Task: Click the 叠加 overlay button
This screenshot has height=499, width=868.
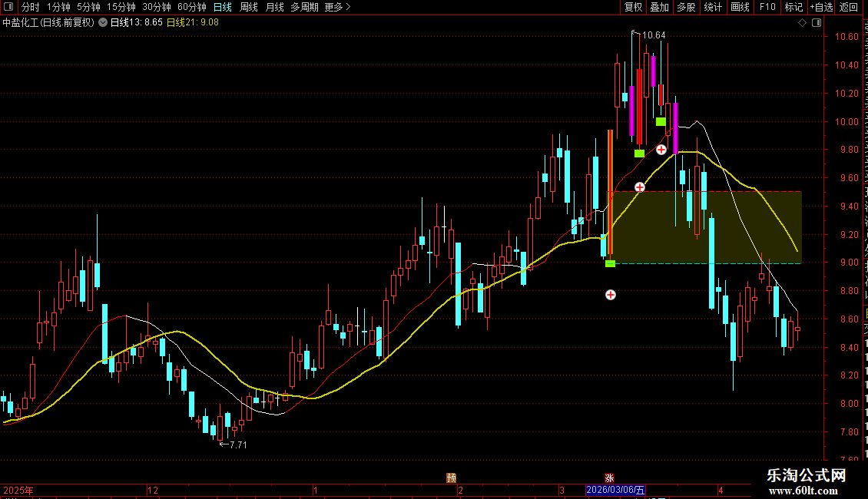Action: 659,7
